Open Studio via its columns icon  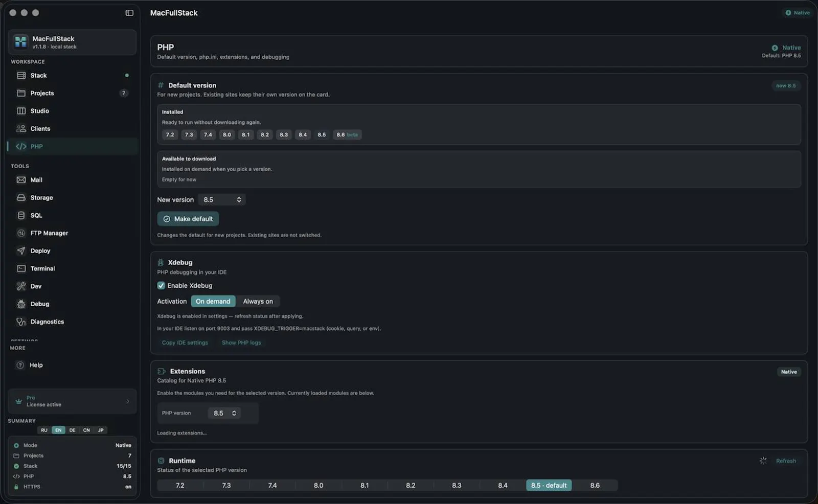[x=21, y=111]
